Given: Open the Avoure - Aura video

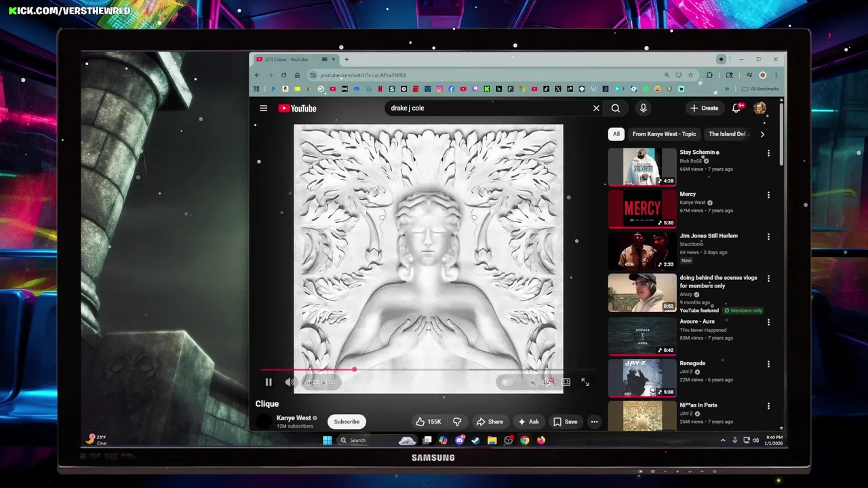Looking at the screenshot, I should pos(697,321).
